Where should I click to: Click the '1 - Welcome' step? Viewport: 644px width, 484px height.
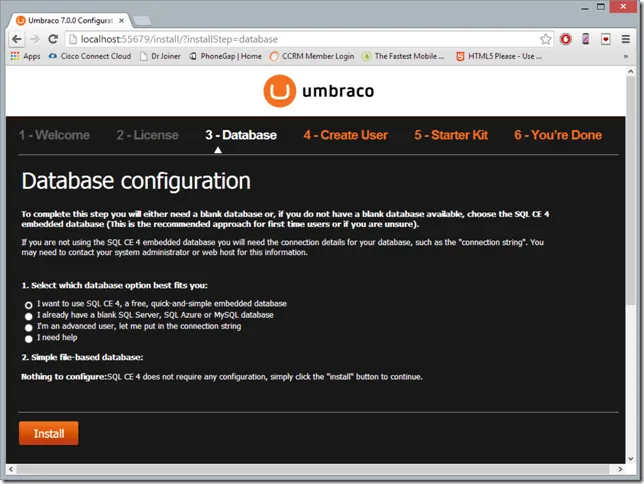(54, 135)
